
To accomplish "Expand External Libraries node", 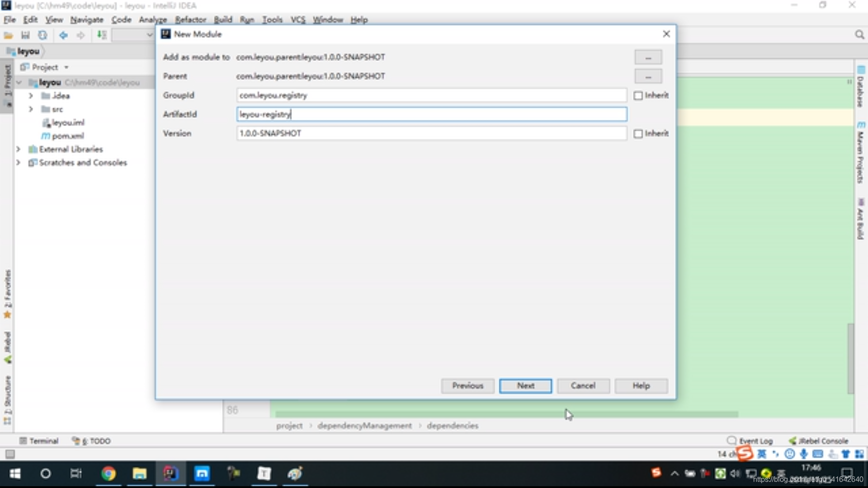I will [18, 149].
